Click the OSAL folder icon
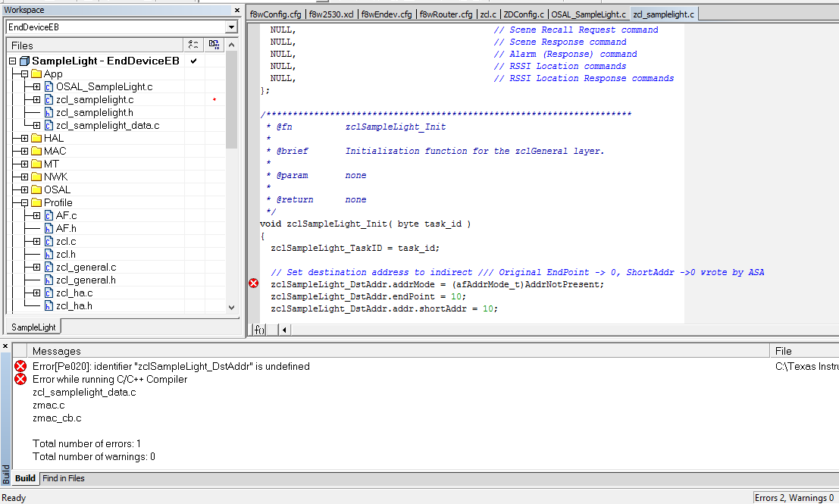The image size is (839, 504). (x=36, y=189)
